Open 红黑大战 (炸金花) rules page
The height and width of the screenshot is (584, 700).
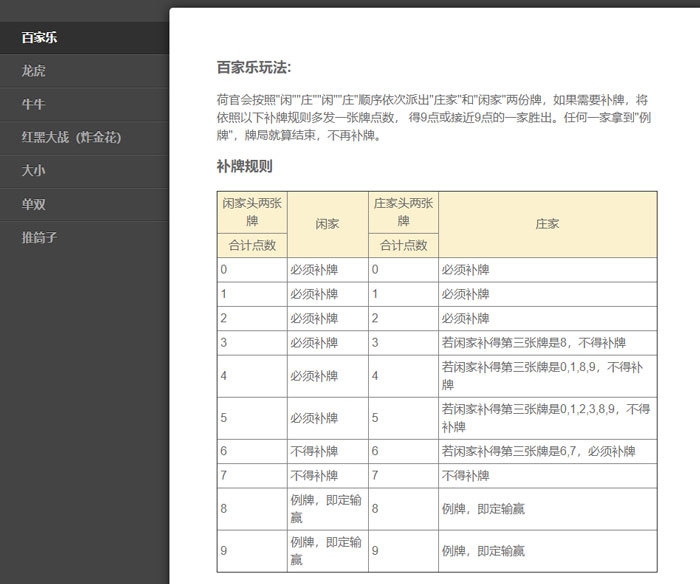(71, 137)
